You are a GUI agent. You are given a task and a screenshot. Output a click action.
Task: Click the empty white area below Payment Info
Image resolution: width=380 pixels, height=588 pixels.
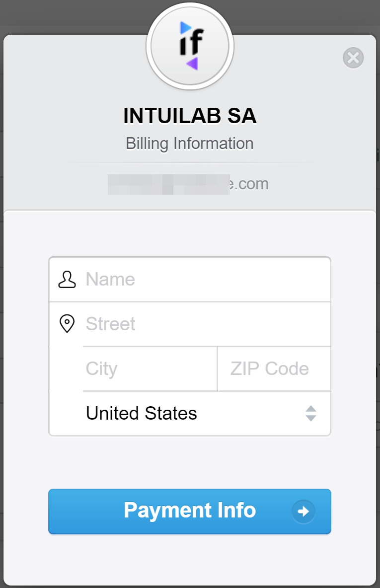[x=190, y=561]
